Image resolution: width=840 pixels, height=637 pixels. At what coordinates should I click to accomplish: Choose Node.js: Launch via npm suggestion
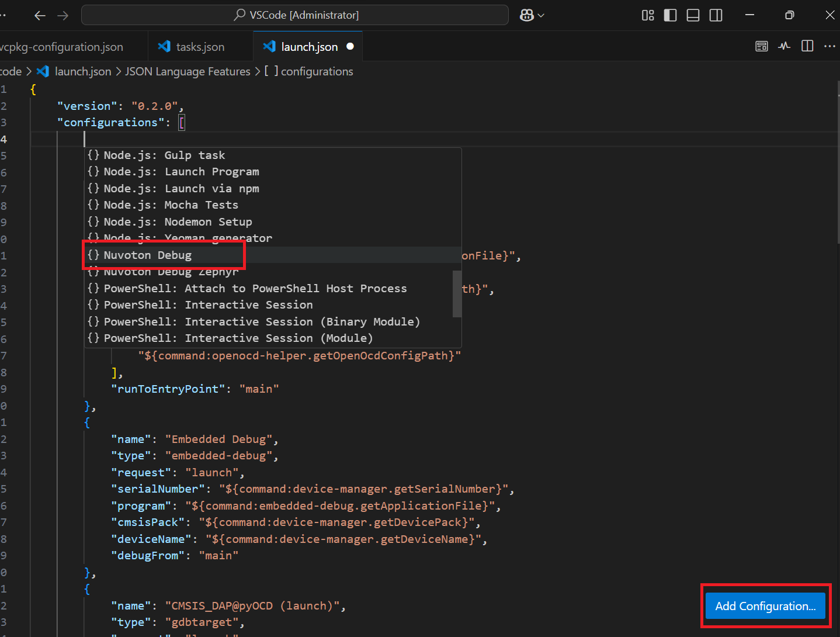pyautogui.click(x=273, y=189)
